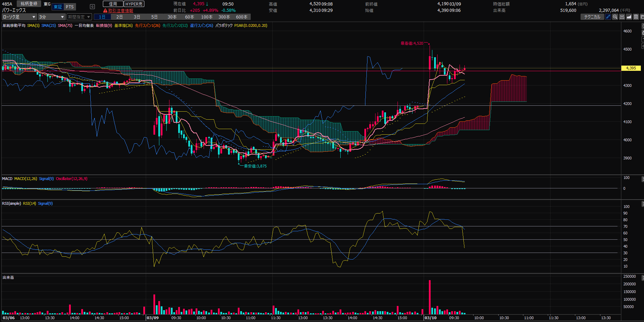Activate the pencil drawing tool icon
The width and height of the screenshot is (644, 322).
[608, 17]
